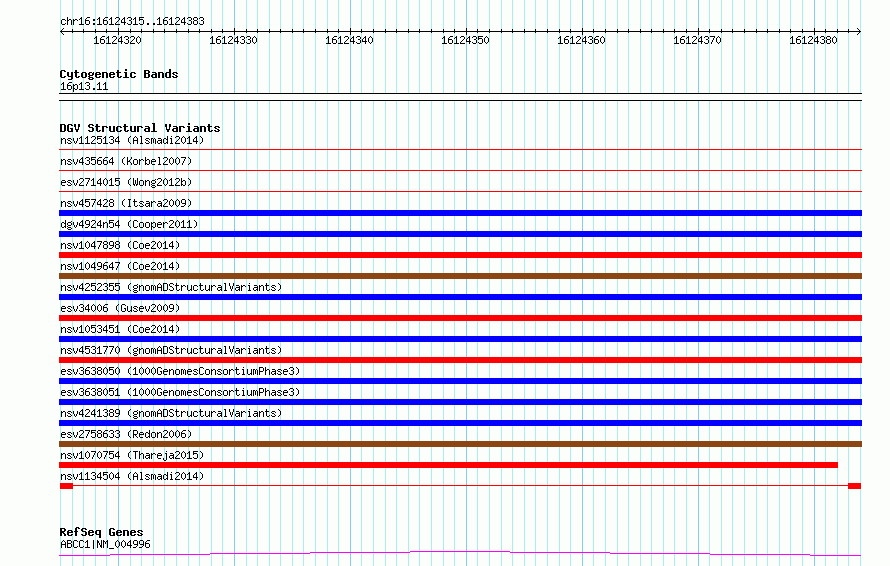Click the 16124350 ruler position marker
890x566 pixels.
465,40
